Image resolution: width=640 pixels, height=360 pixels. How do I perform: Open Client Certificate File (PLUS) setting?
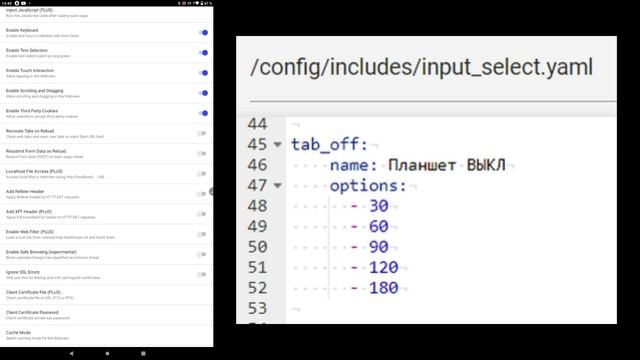click(107, 295)
